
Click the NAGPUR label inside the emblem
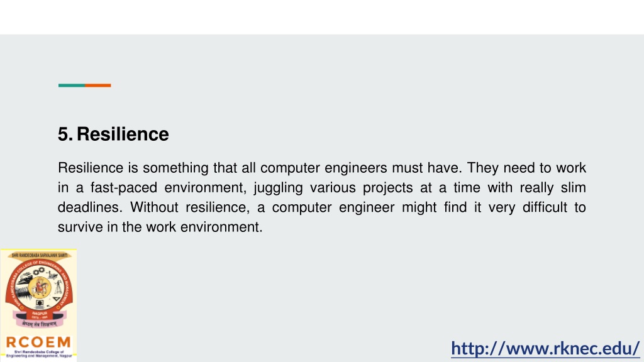(x=40, y=313)
